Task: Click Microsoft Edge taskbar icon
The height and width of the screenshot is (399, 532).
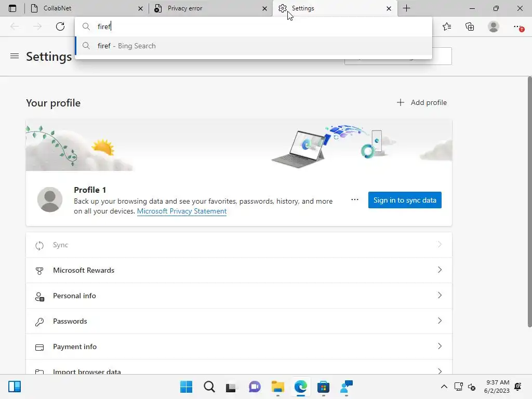Action: 301,387
